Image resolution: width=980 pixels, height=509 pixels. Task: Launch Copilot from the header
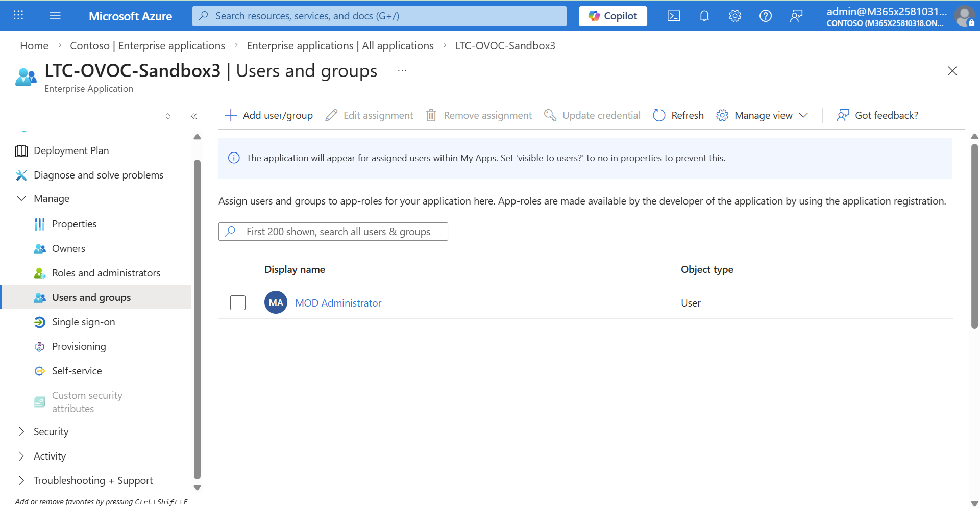(612, 16)
